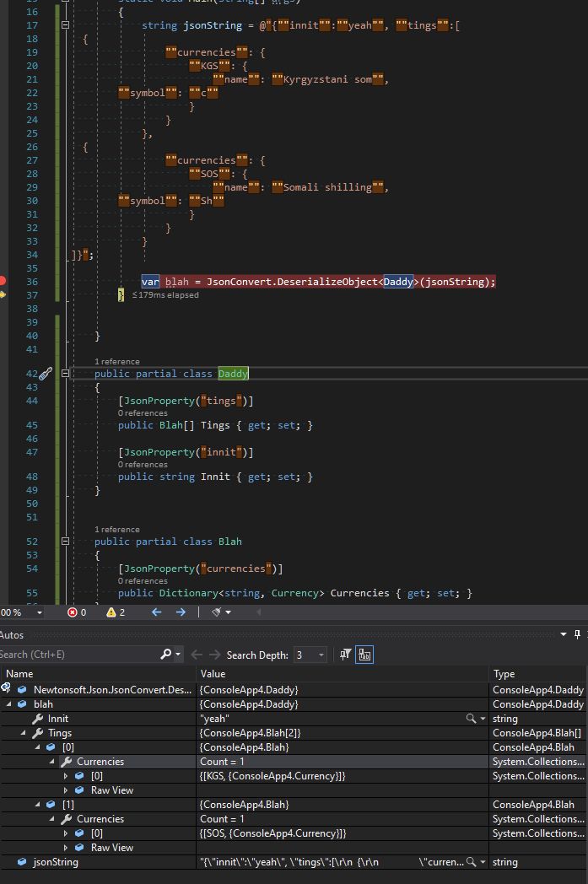This screenshot has height=884, width=588.
Task: Navigate backward with the blue left arrow
Action: [157, 612]
